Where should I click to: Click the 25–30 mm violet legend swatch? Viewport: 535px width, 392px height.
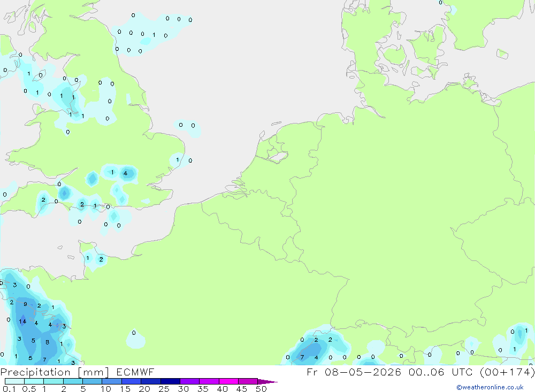[170, 381]
